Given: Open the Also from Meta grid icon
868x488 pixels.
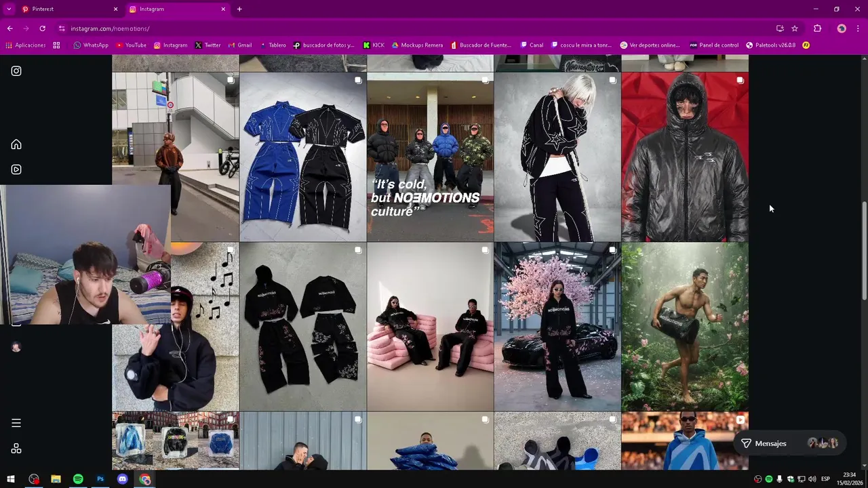Looking at the screenshot, I should click(16, 449).
